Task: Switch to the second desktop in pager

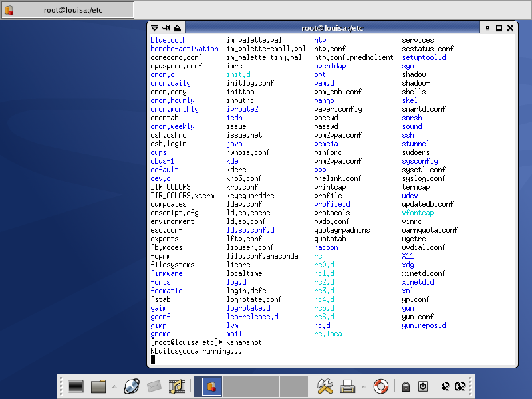Action: click(236, 386)
